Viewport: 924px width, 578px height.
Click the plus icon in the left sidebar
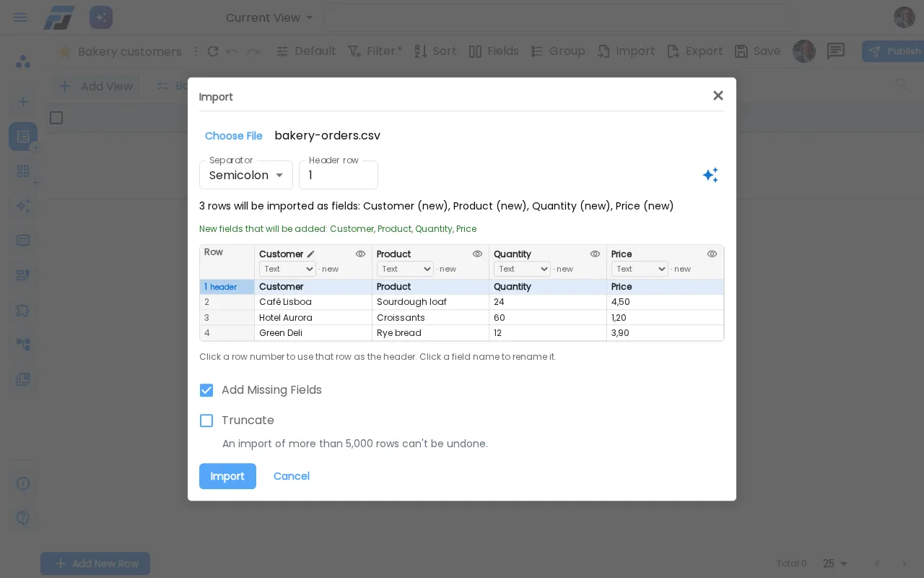pos(23,102)
